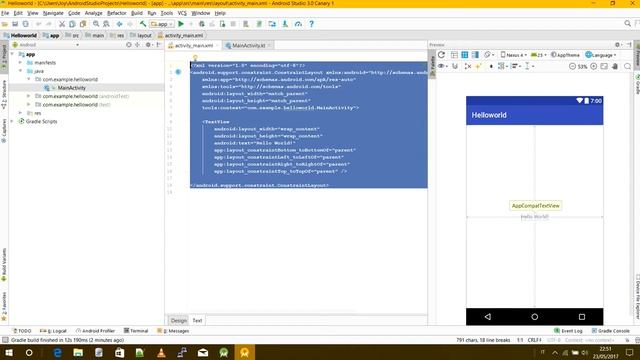Viewport: 640px width, 360px height.
Task: Expand the manifests folder in project tree
Action: (20, 62)
